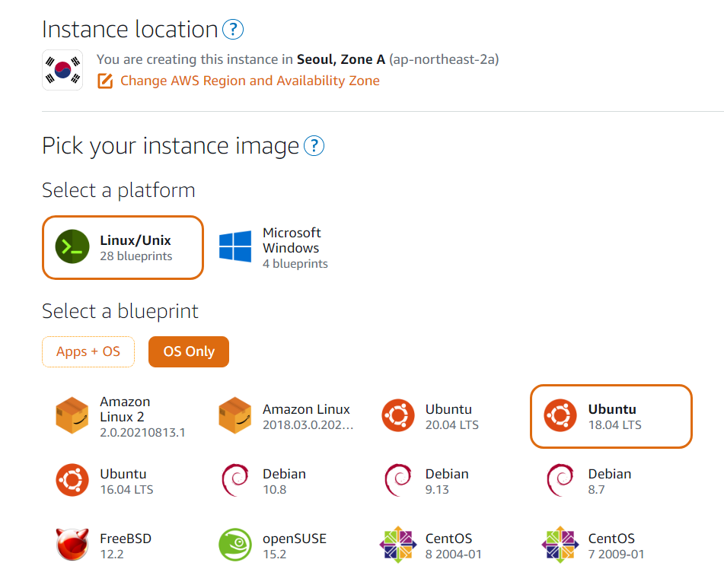Choose the openSUSE 15.2 chameleon icon

point(235,545)
